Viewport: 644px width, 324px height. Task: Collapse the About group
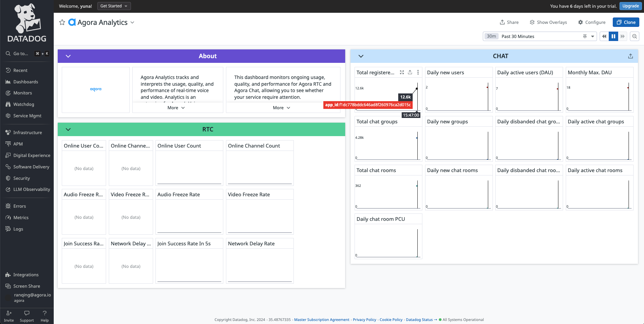[x=68, y=56]
